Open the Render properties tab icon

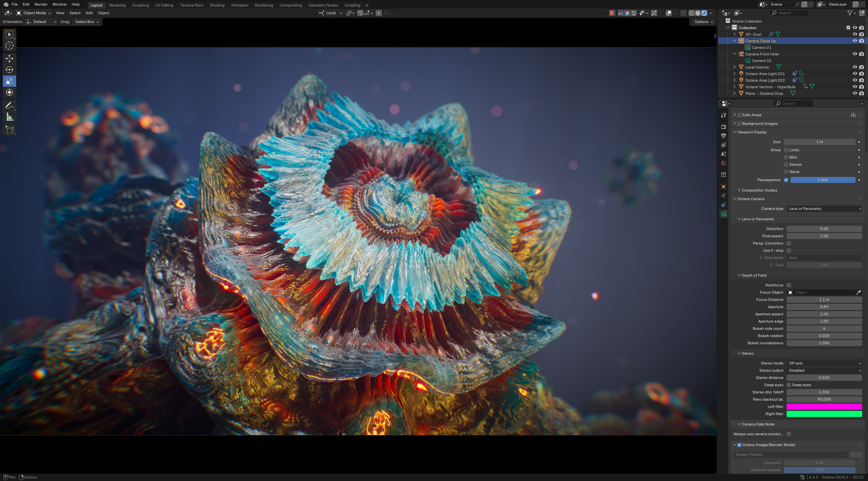724,127
